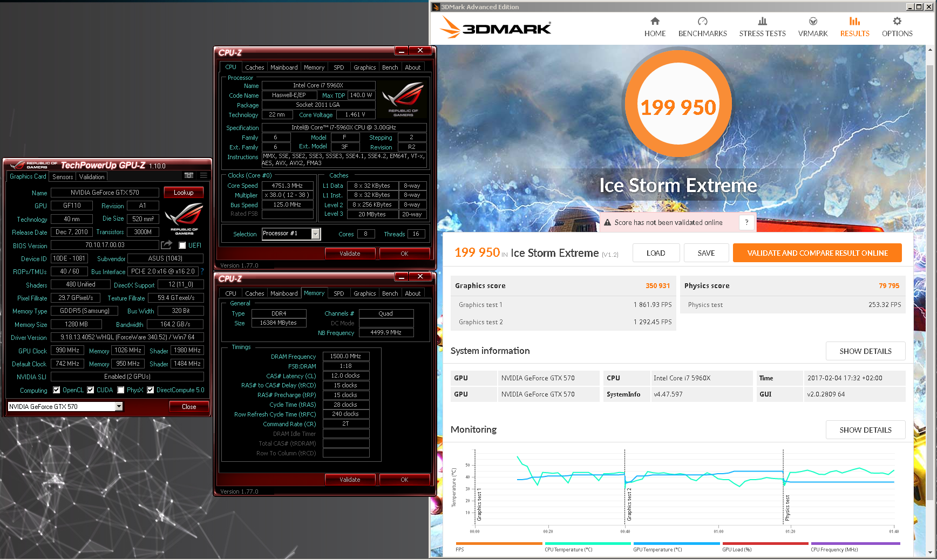Viewport: 937px width, 560px height.
Task: Open the Memory tab in upper CPU-Z window
Action: pos(314,67)
